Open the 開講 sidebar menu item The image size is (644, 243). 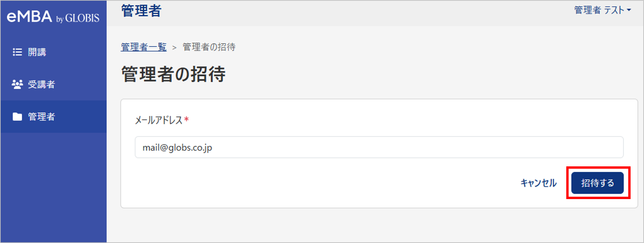pos(53,52)
